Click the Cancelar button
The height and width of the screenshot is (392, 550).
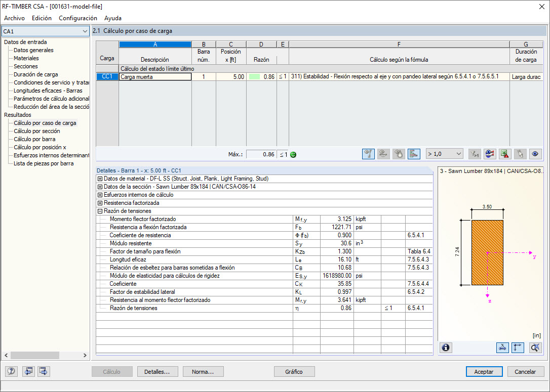pyautogui.click(x=526, y=372)
